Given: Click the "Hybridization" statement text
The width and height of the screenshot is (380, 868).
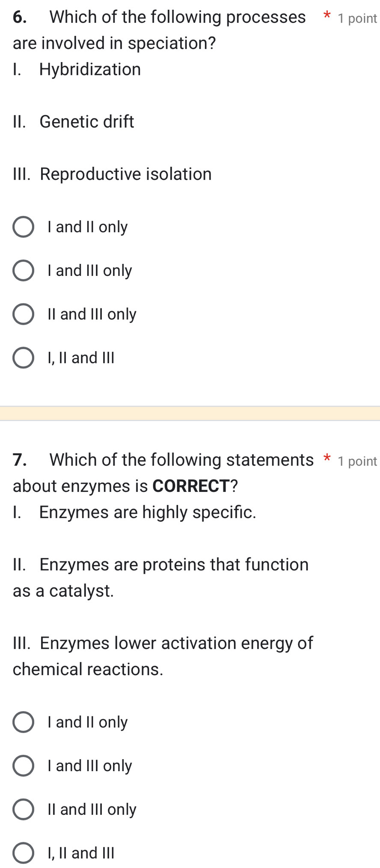Looking at the screenshot, I should point(90,69).
